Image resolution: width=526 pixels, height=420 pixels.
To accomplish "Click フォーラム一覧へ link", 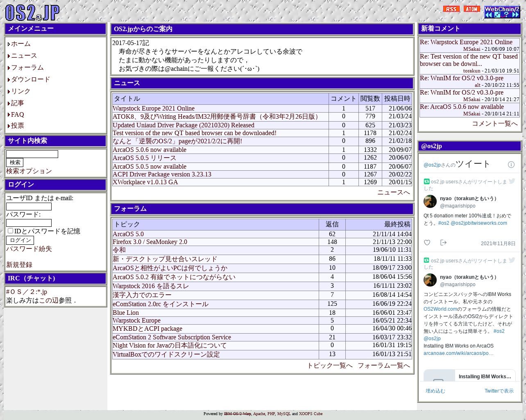I will [384, 366].
